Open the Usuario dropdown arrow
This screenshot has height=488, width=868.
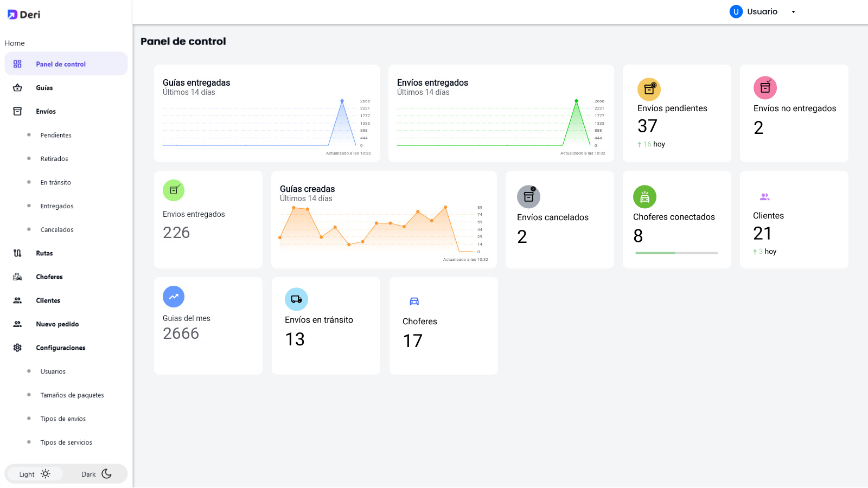click(x=793, y=12)
